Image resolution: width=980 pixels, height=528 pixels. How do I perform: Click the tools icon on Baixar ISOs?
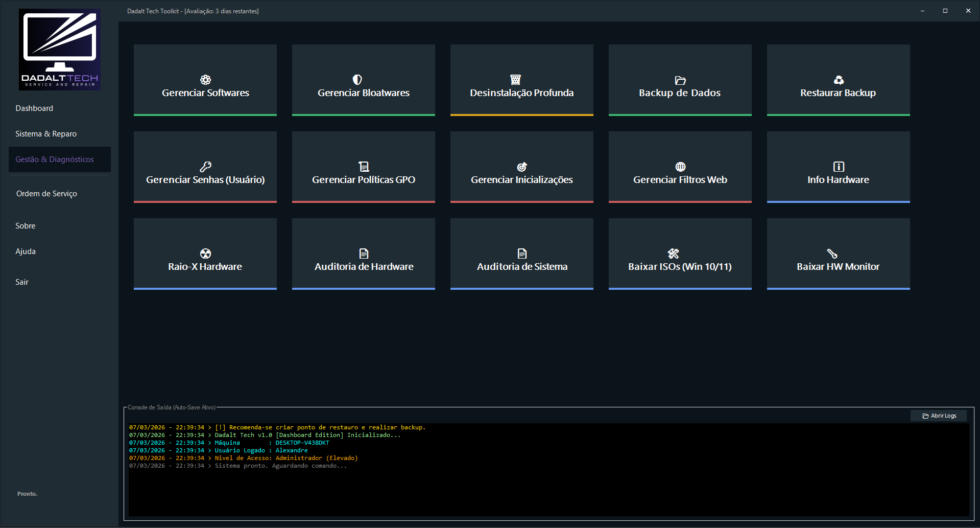[x=673, y=254]
